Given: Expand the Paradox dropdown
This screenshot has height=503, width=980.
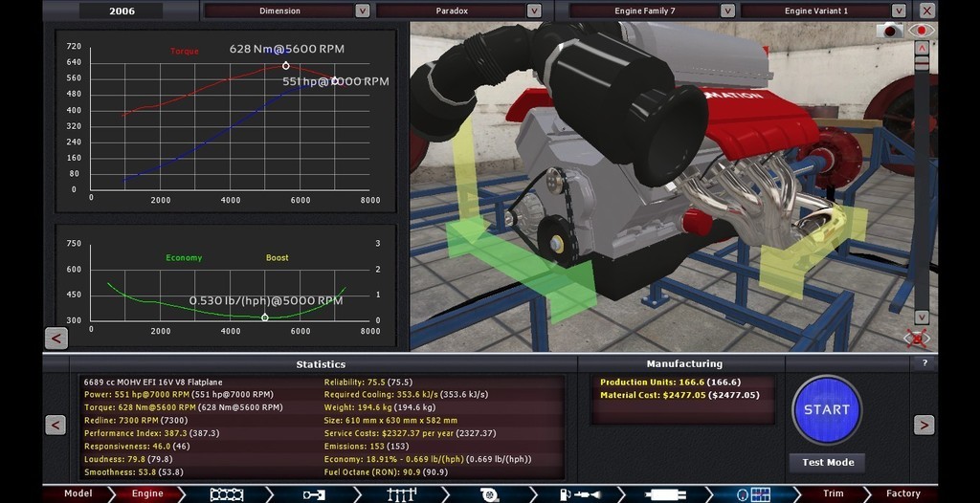Looking at the screenshot, I should coord(535,11).
